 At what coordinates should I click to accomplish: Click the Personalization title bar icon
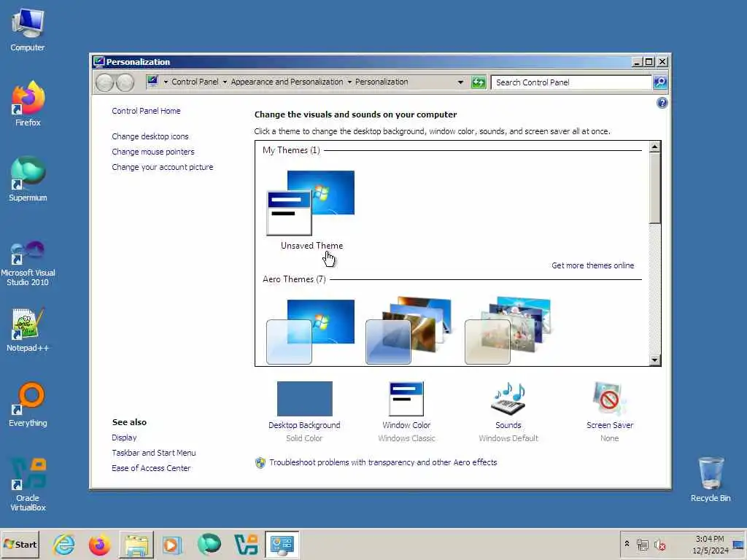[x=98, y=62]
